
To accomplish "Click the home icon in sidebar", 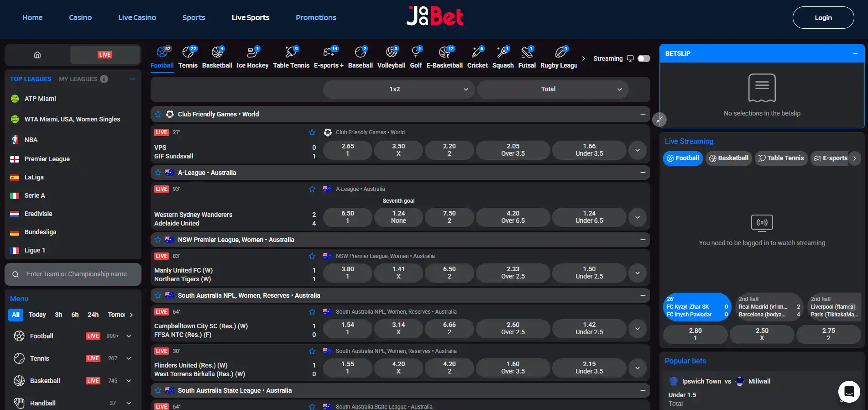I will click(x=37, y=55).
